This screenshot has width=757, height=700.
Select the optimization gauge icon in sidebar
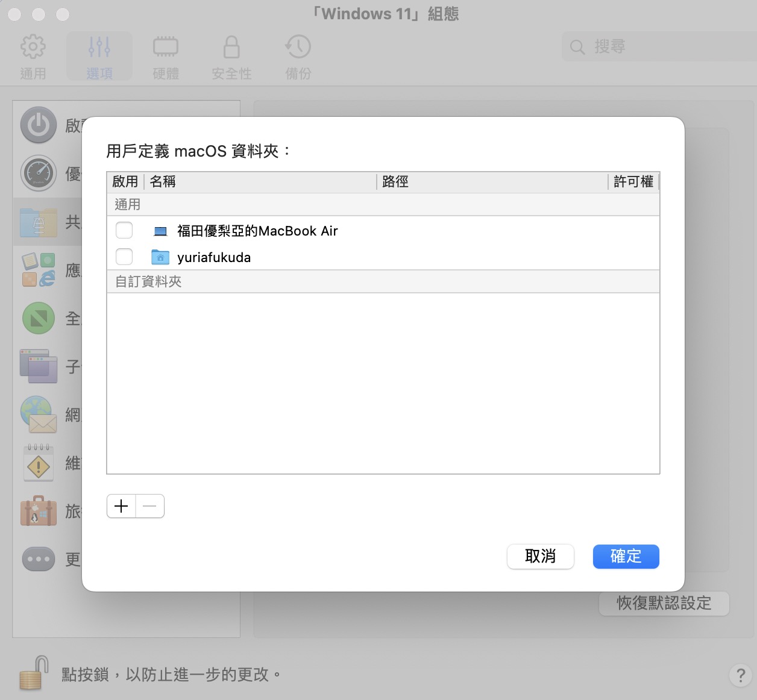pos(39,173)
